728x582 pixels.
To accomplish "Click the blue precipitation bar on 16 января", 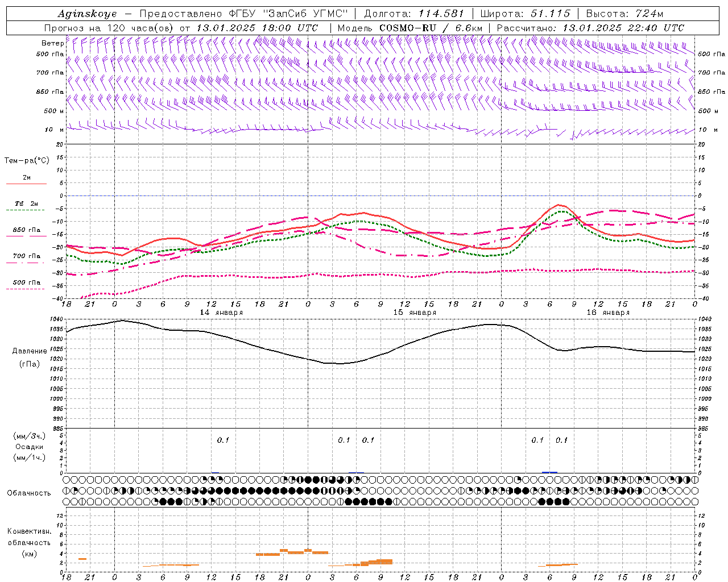I will 549,472.
